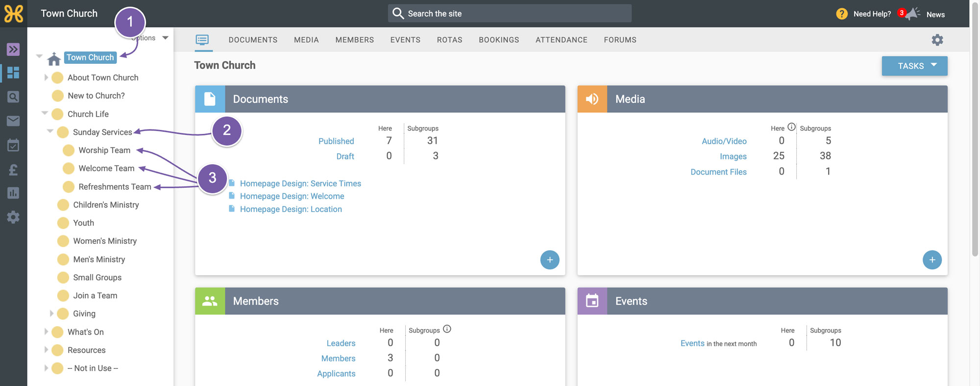Switch to the EVENTS tab
The image size is (980, 386).
[x=405, y=40]
